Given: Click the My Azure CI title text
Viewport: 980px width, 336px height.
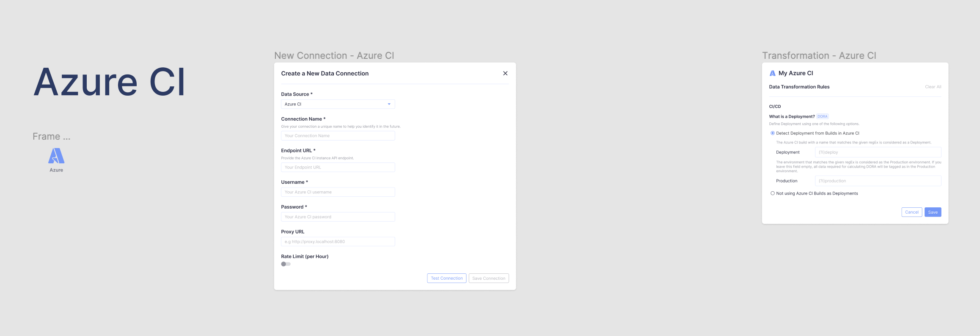Looking at the screenshot, I should click(x=796, y=73).
